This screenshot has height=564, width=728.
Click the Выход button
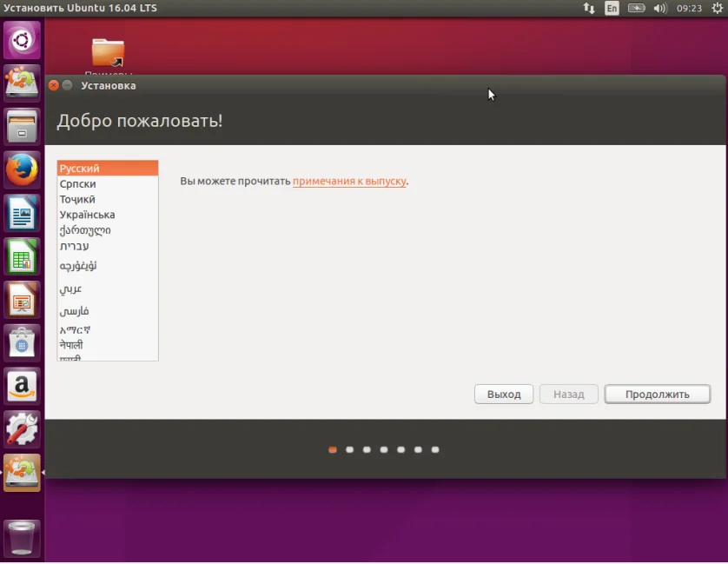point(504,395)
